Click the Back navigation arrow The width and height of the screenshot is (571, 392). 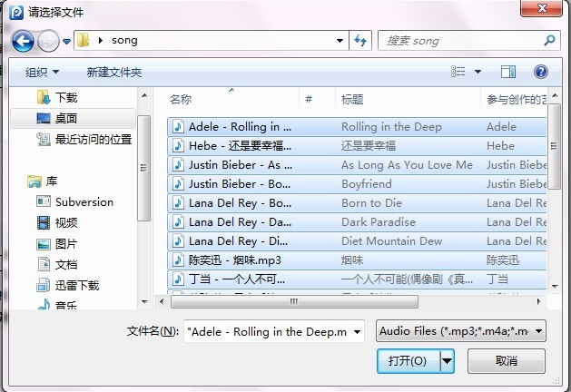click(x=23, y=41)
